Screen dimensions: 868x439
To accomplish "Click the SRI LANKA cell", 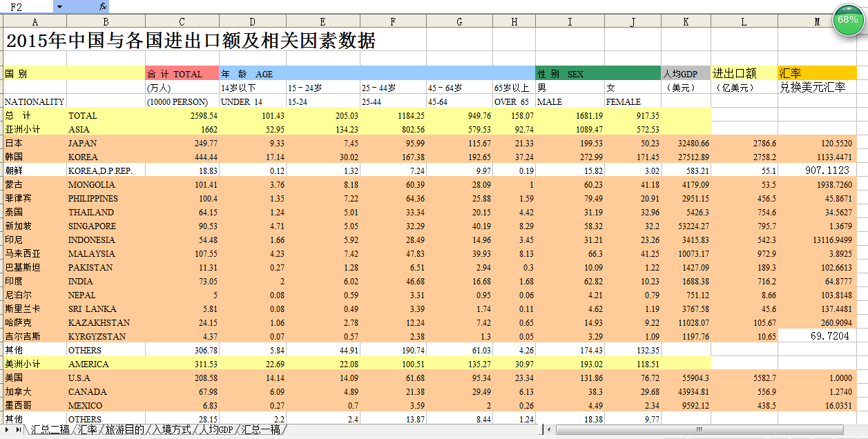I will 106,309.
